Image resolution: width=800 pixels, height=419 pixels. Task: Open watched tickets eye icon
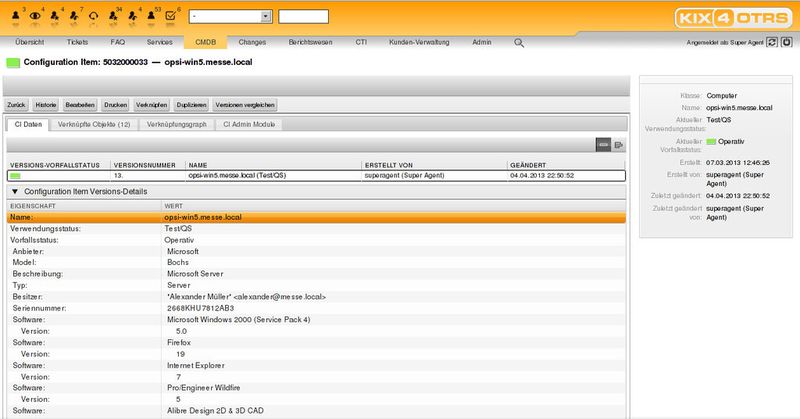click(x=35, y=16)
